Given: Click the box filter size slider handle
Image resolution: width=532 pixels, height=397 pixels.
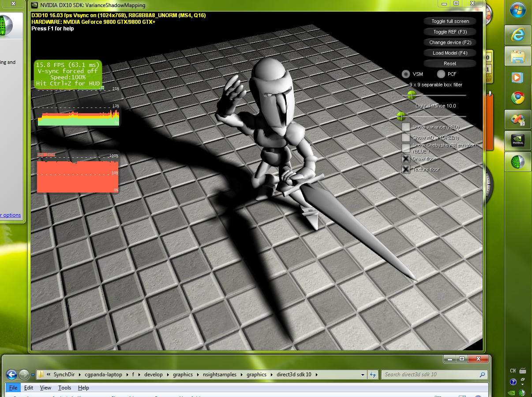Looking at the screenshot, I should (x=412, y=95).
